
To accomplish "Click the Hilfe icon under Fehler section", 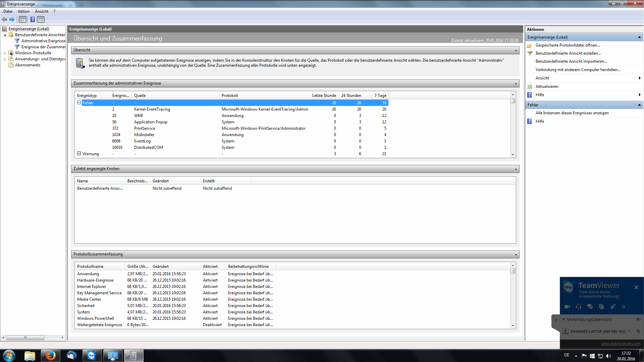I will pyautogui.click(x=530, y=121).
